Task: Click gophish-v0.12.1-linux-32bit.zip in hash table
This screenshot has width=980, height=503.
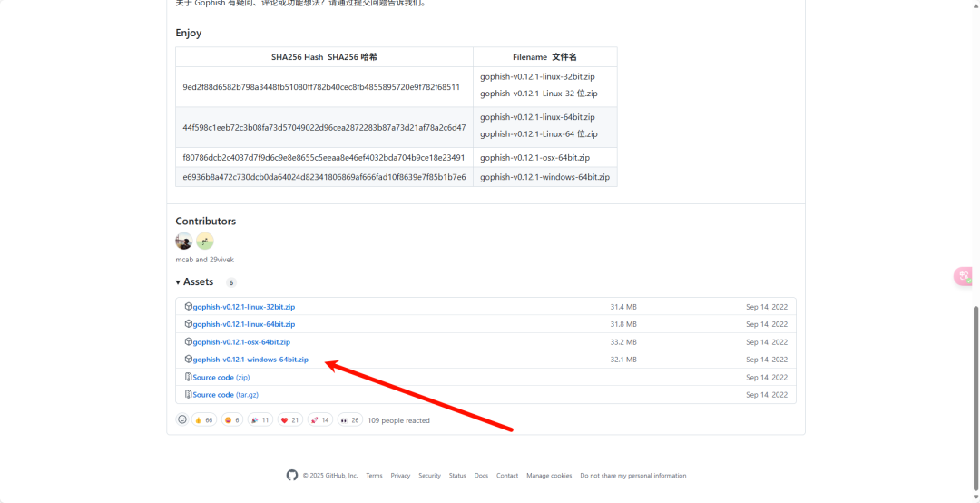Action: pos(537,77)
